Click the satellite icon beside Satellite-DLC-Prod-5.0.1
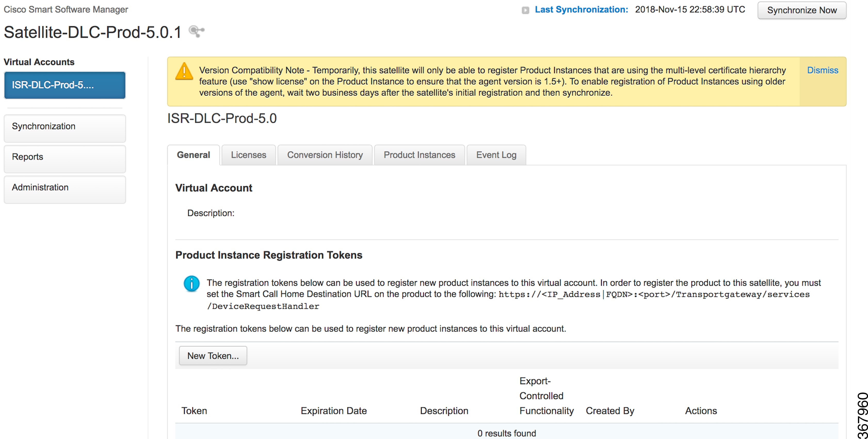Viewport: 868px width, 439px height. pyautogui.click(x=196, y=32)
